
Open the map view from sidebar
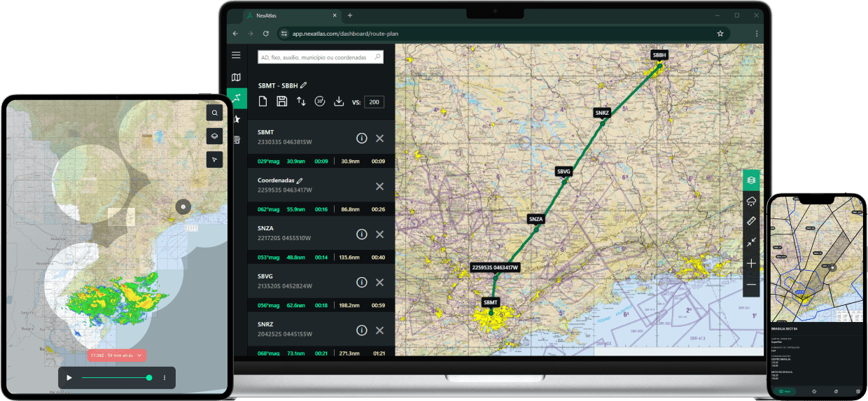click(236, 78)
